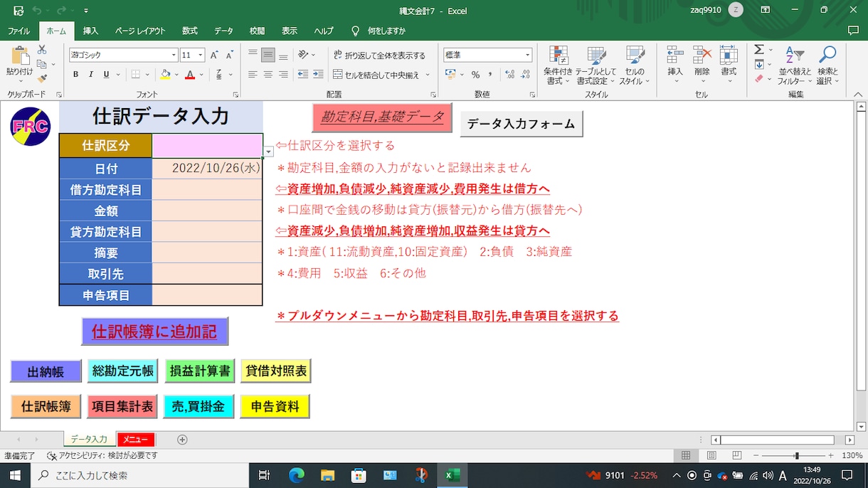Viewport: 868px width, 488px height.
Task: Open the ファイル tab
Action: click(x=18, y=31)
